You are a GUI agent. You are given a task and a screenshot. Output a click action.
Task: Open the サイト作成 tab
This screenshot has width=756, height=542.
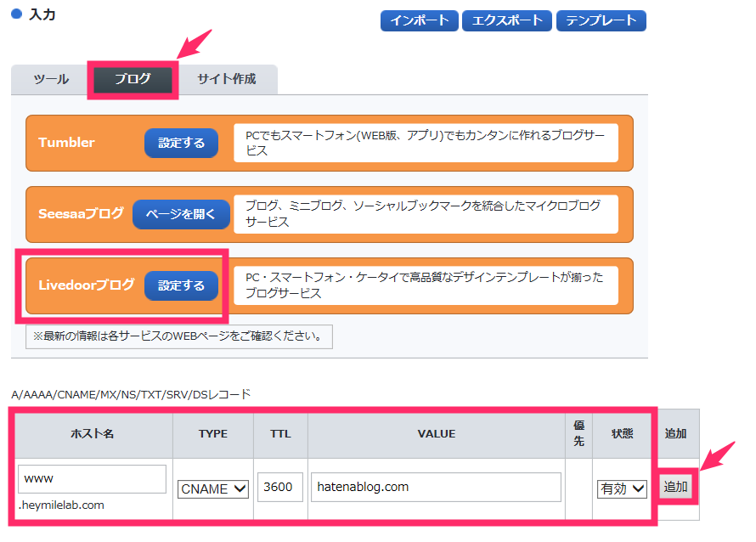tap(226, 79)
